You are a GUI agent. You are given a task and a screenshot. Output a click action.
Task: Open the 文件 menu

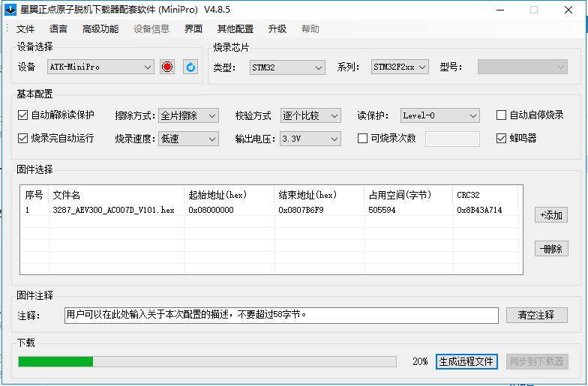click(25, 29)
